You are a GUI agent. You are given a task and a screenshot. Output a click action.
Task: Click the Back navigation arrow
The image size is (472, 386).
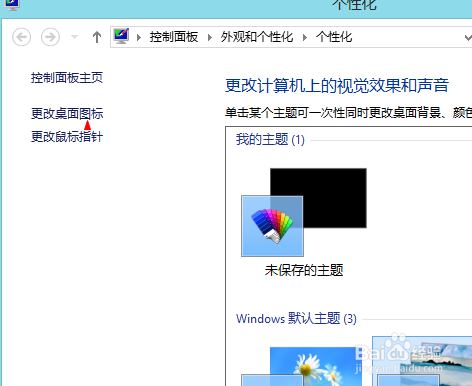[22, 37]
